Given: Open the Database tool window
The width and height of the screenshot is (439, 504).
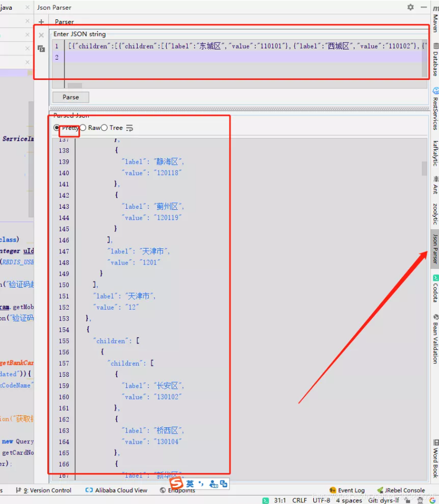Looking at the screenshot, I should [435, 60].
